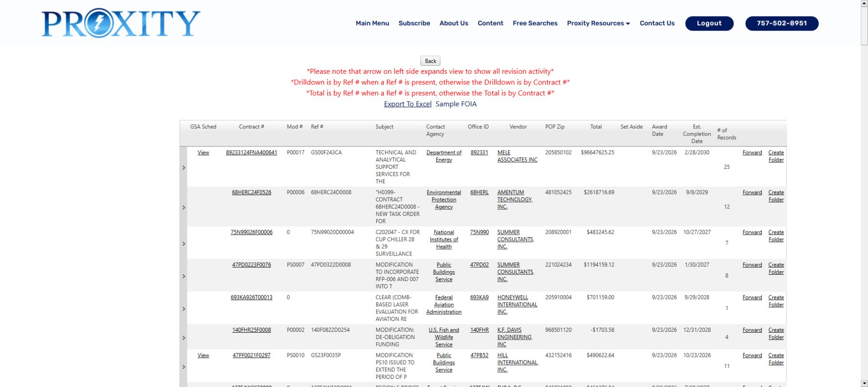
Task: Expand row for contract 68HERC24F0526
Action: (x=184, y=207)
